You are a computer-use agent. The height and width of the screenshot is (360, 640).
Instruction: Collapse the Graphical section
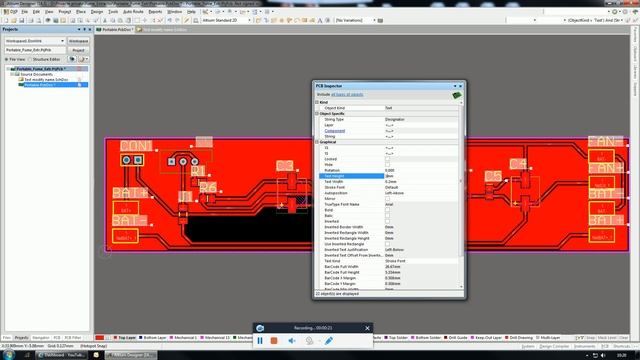tap(317, 142)
